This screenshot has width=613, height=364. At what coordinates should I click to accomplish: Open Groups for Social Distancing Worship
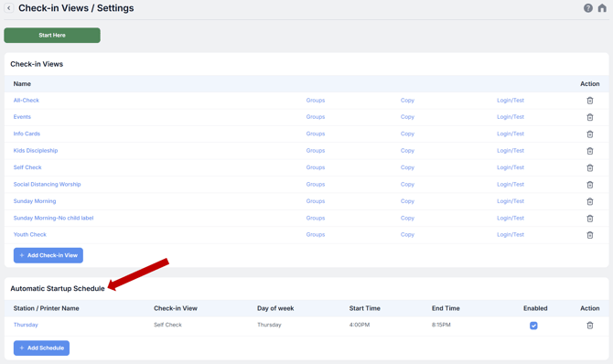pos(316,184)
